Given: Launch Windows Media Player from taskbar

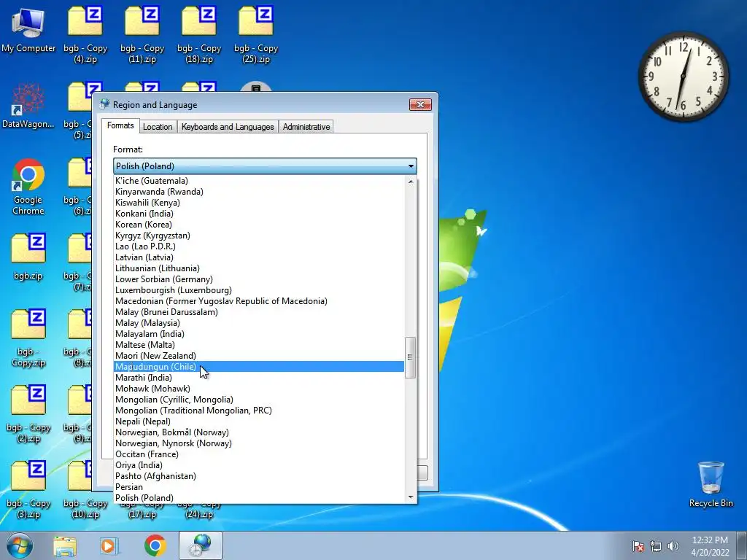Looking at the screenshot, I should coord(109,545).
